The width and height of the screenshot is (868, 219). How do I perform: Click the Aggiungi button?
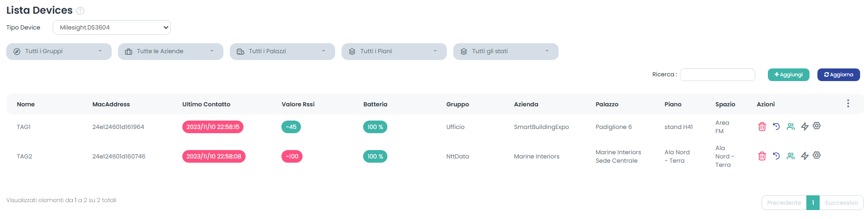788,75
